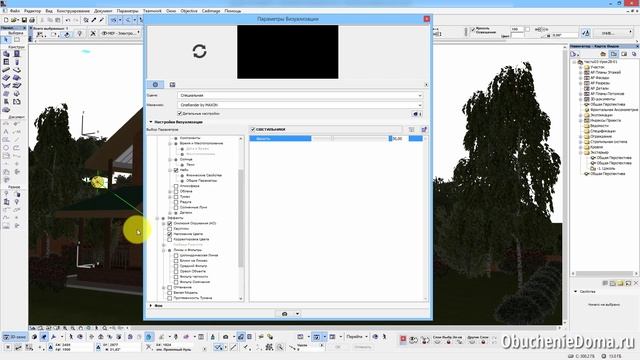The width and height of the screenshot is (640, 360).
Task: Toggle the Окклюзия Окружения (AO) checkbox
Action: [x=170, y=223]
